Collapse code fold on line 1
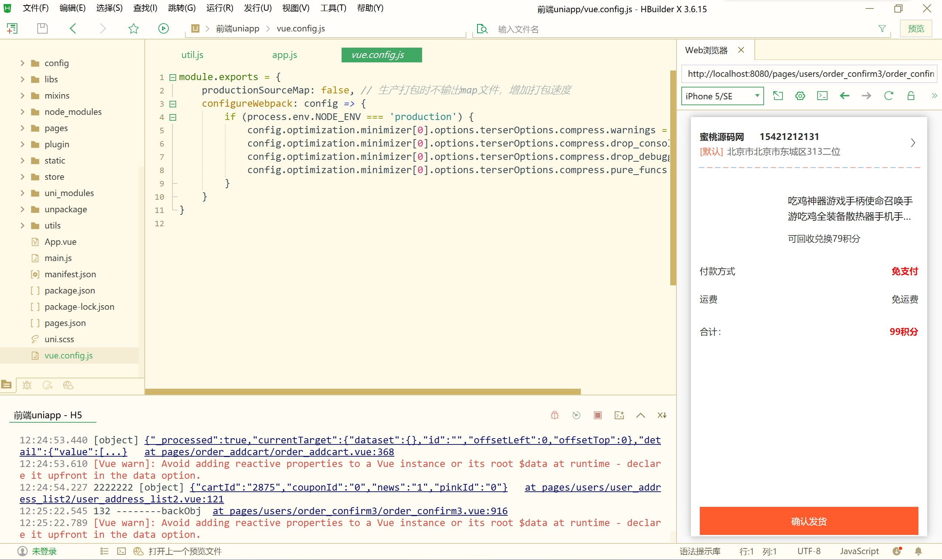This screenshot has height=560, width=942. [173, 78]
